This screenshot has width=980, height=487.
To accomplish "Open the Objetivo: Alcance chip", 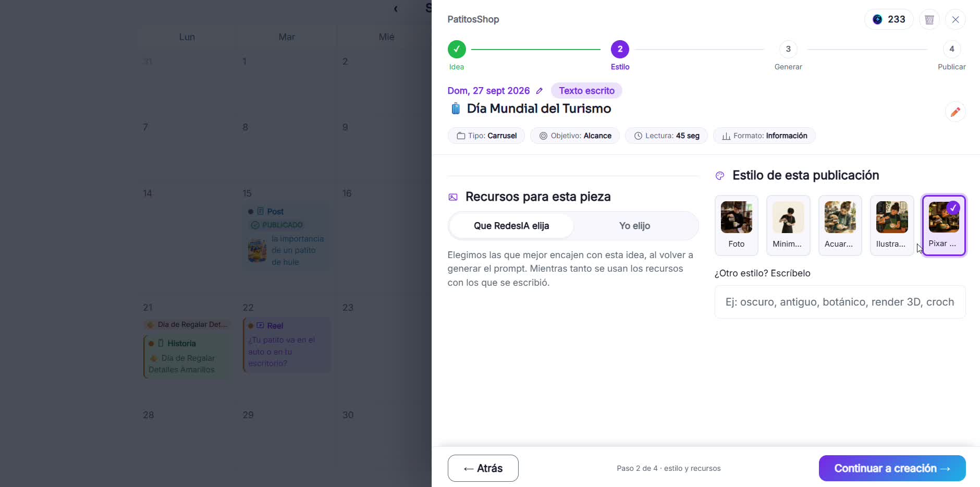I will tap(575, 136).
